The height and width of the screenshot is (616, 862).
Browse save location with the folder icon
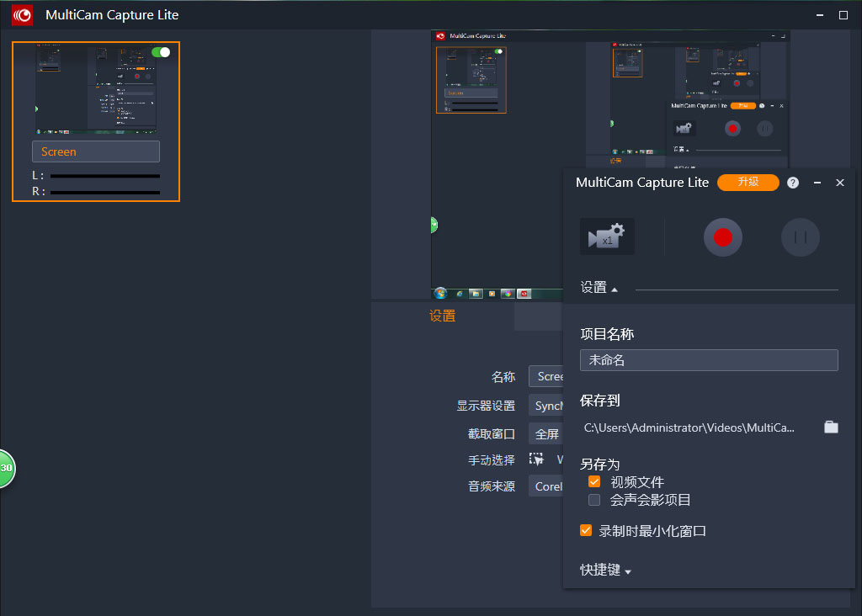(x=831, y=427)
